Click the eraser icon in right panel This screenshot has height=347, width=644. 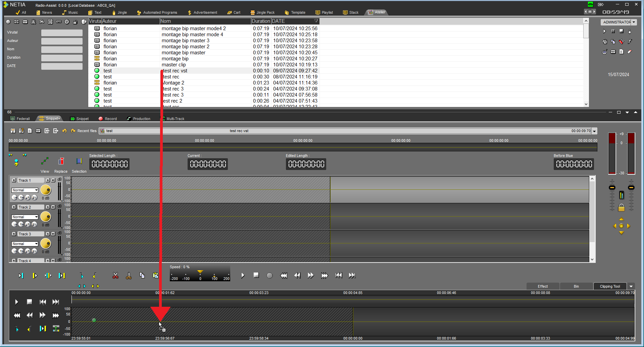[630, 52]
